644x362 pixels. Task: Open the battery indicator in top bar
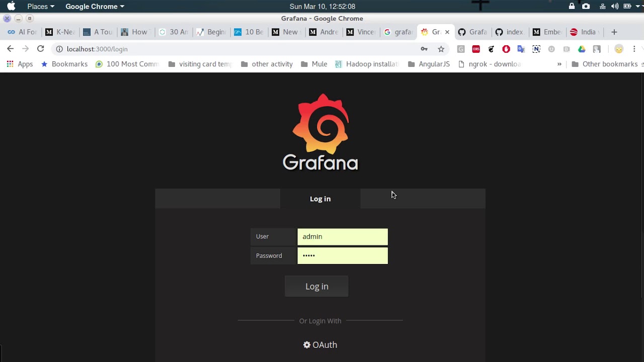(x=627, y=6)
